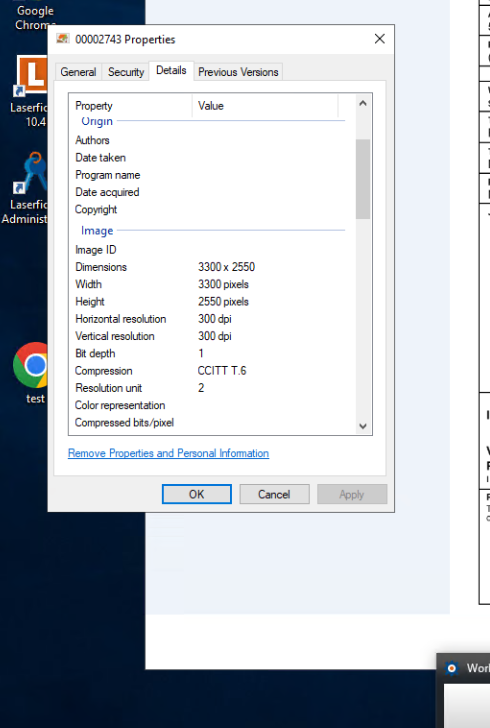Switch to the General tab
490x728 pixels.
coord(78,72)
